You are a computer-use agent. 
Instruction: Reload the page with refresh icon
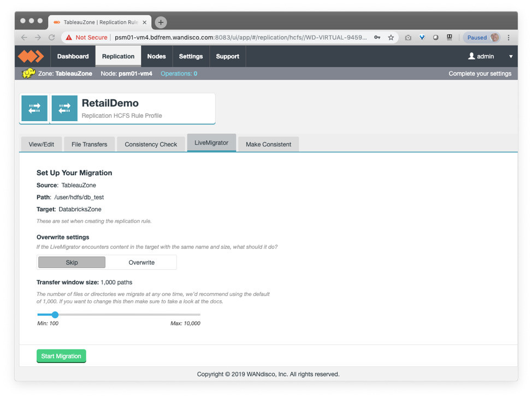[52, 38]
